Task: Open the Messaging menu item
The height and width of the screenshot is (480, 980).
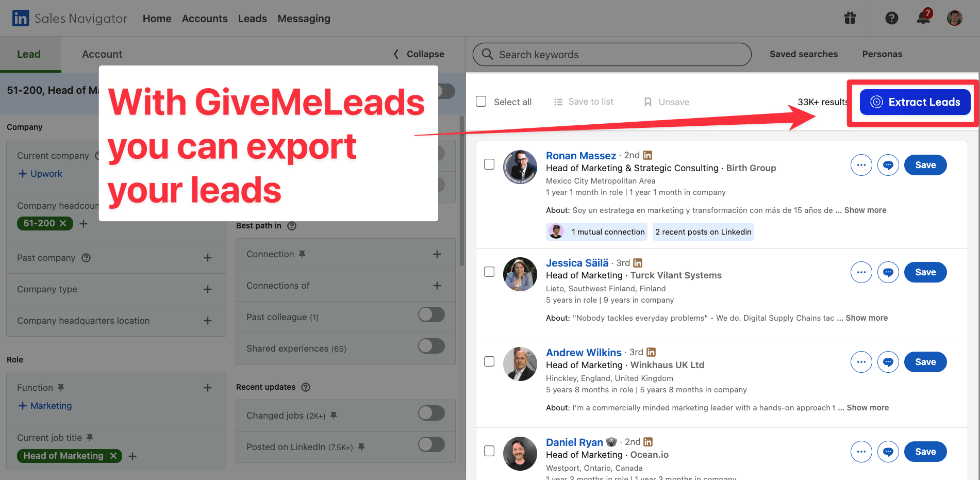Action: pyautogui.click(x=304, y=18)
